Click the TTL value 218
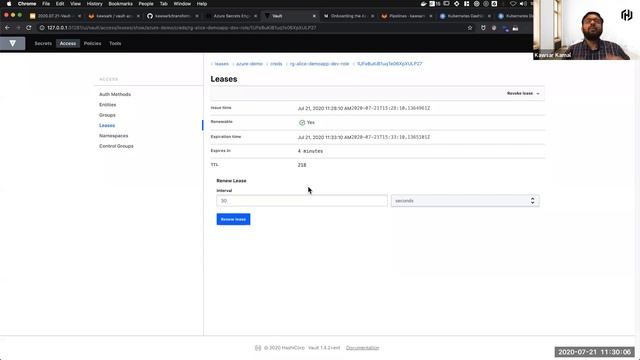 click(x=302, y=165)
